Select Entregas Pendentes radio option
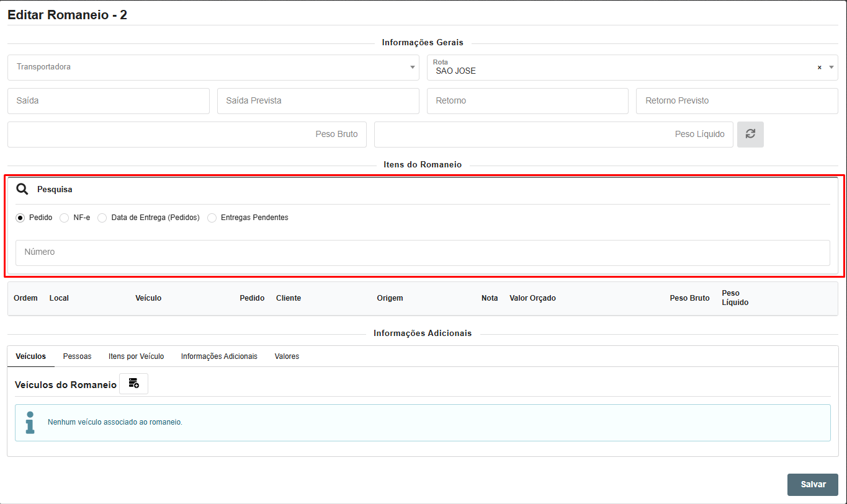This screenshot has width=847, height=504. tap(212, 218)
